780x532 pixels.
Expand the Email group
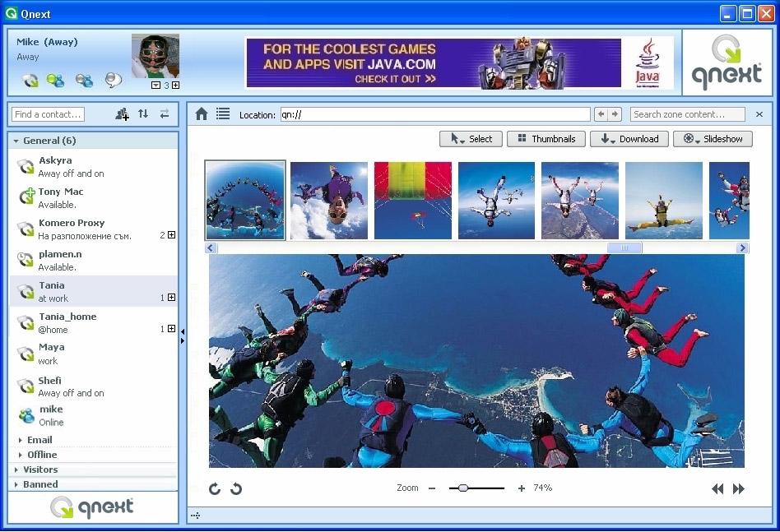(20, 440)
